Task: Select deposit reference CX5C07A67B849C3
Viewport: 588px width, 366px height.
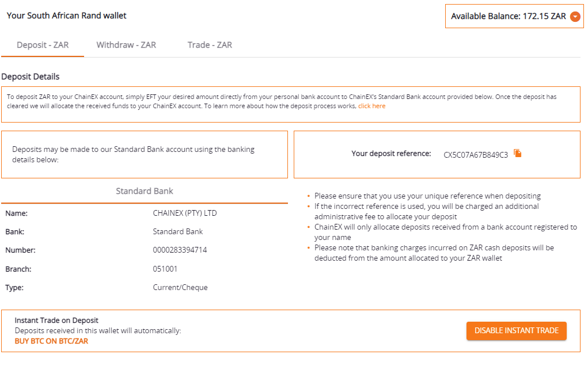Action: 476,155
